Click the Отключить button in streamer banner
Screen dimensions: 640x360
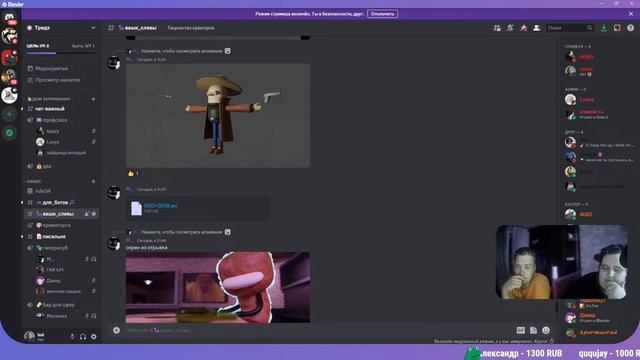point(382,14)
